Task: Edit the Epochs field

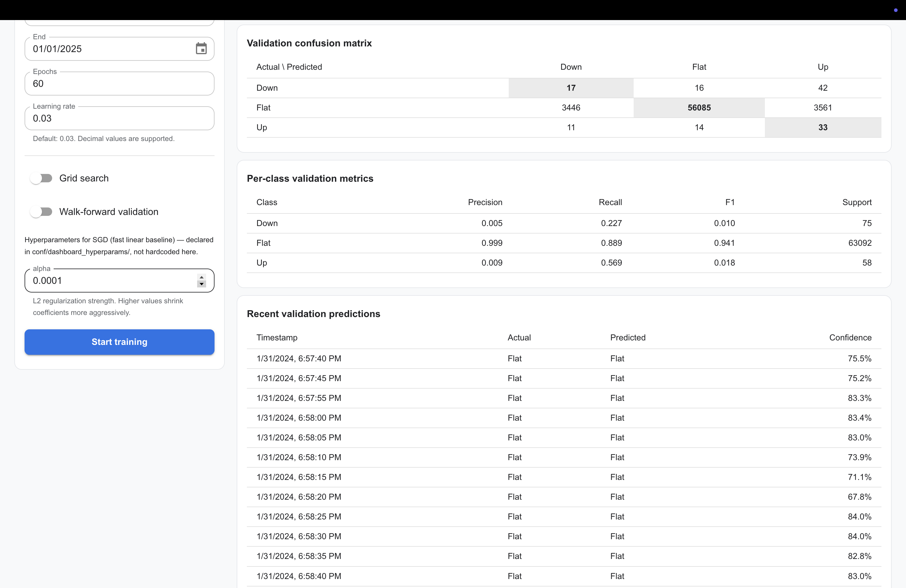Action: pos(119,84)
